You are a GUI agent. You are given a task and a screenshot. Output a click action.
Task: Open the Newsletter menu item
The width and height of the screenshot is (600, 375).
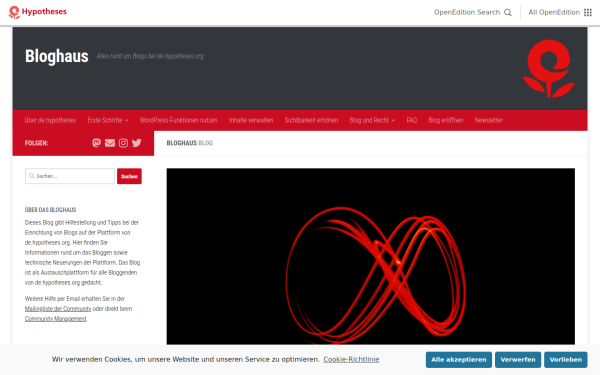click(489, 120)
